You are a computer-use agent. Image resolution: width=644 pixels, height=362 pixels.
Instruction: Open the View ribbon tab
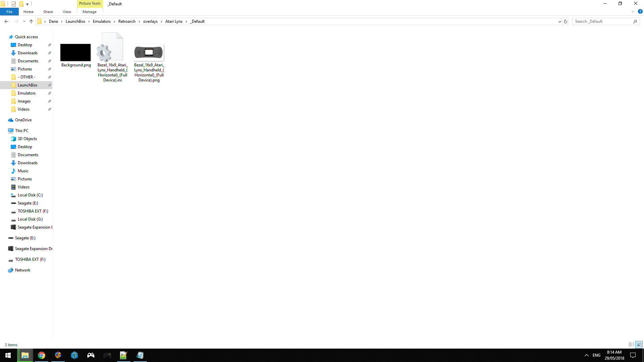pyautogui.click(x=67, y=12)
